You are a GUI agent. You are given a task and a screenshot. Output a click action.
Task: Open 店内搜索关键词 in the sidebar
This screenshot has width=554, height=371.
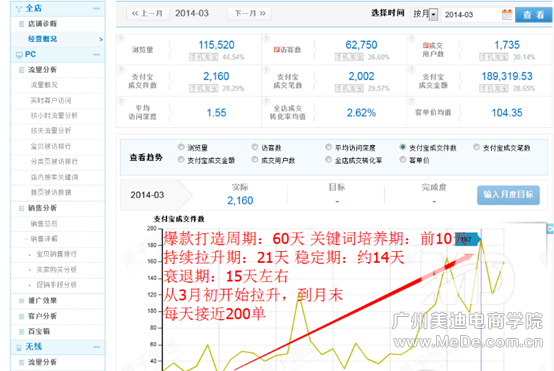(x=54, y=177)
